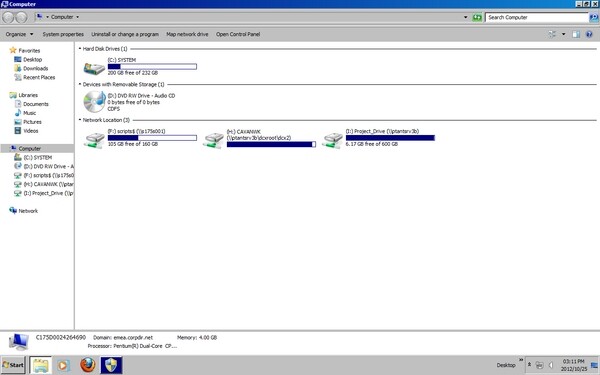Select (H:) CAVANWK in navigation tree

[48, 184]
